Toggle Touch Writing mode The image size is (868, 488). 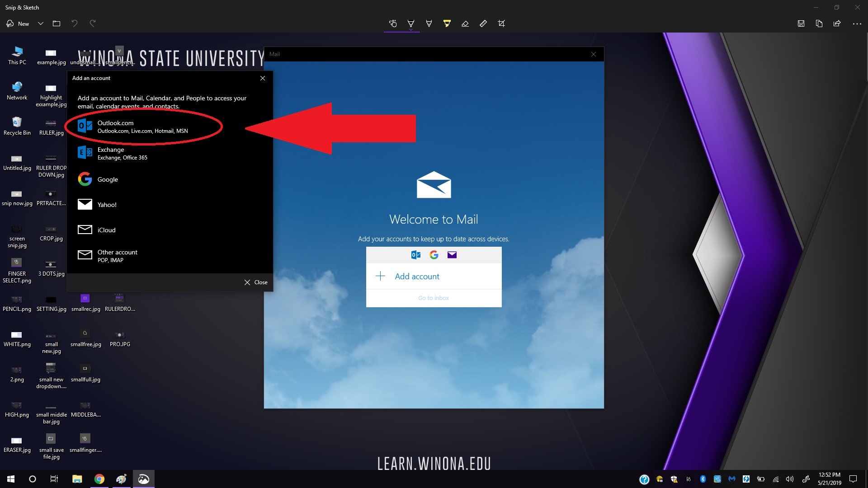click(x=393, y=23)
